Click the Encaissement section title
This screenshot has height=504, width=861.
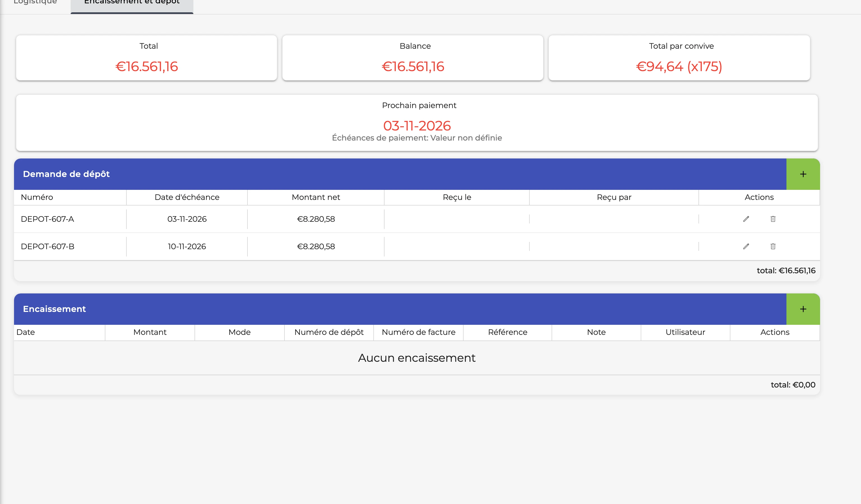pyautogui.click(x=54, y=309)
